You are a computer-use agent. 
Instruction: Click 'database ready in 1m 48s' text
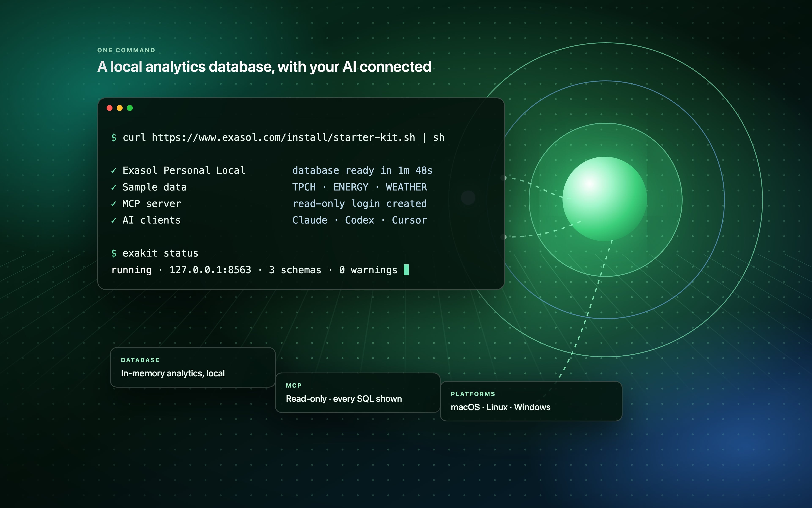tap(362, 170)
